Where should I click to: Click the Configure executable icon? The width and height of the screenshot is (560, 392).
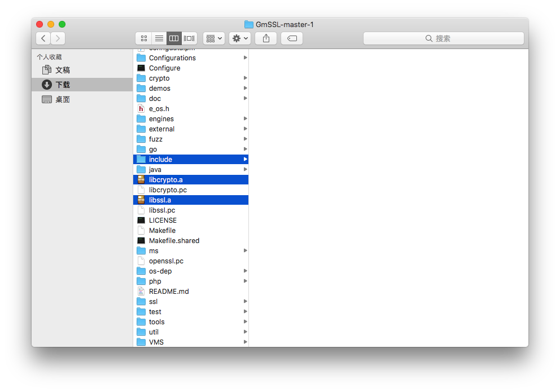click(142, 68)
